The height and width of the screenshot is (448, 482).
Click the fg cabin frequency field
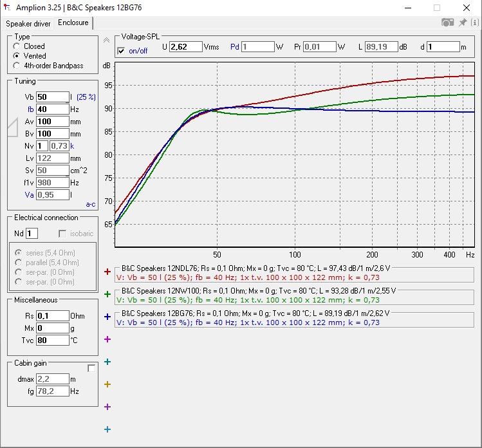point(53,391)
